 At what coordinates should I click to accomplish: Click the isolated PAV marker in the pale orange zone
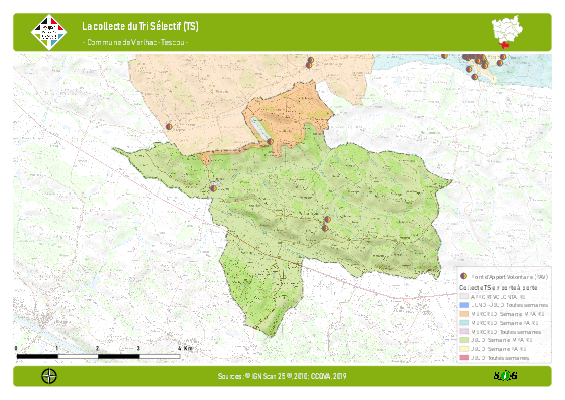click(x=169, y=126)
